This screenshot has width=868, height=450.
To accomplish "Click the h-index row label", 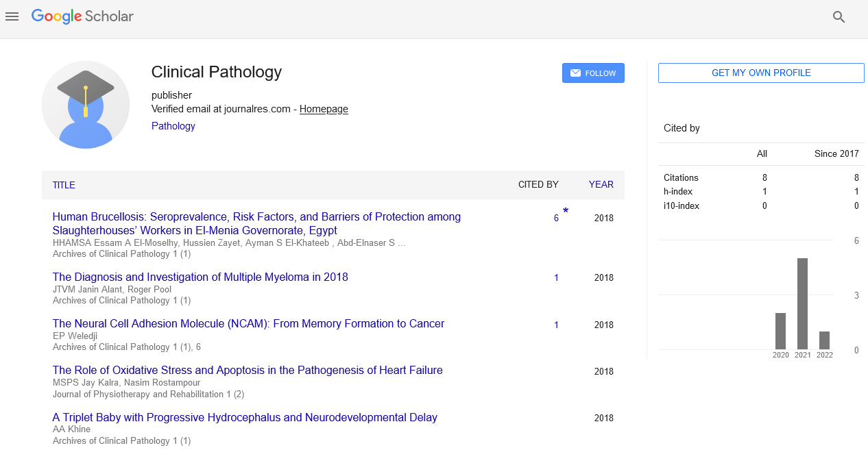I will (x=677, y=192).
